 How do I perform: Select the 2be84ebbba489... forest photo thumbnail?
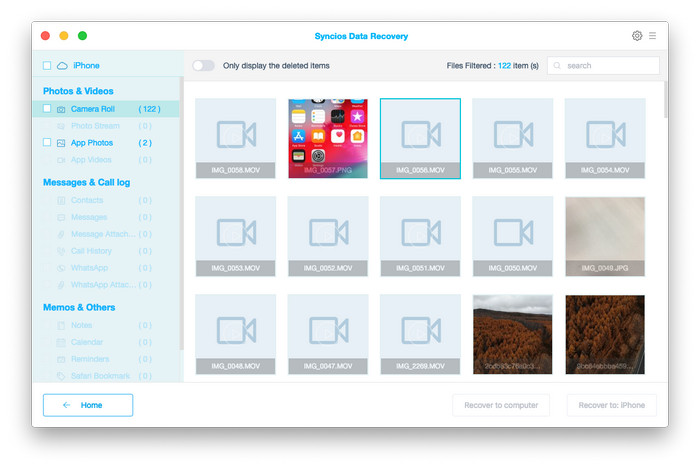[x=605, y=334]
